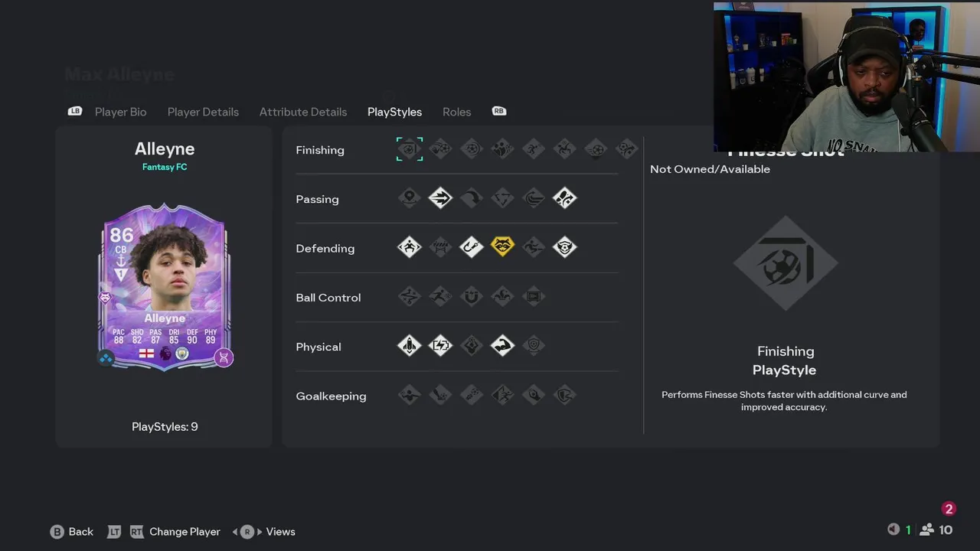Click the RB bumper tab icon
980x551 pixels.
[499, 111]
